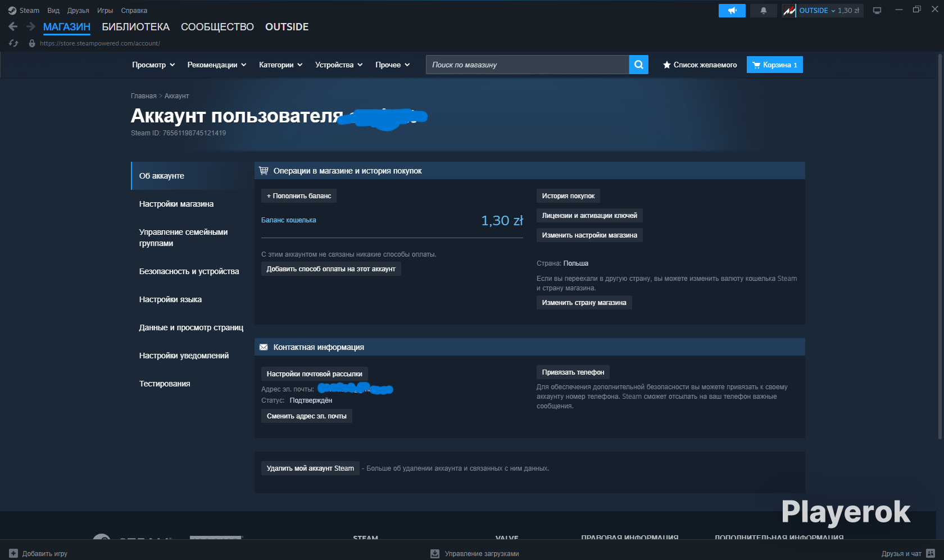944x560 pixels.
Task: Click the Польша country value
Action: (x=576, y=263)
